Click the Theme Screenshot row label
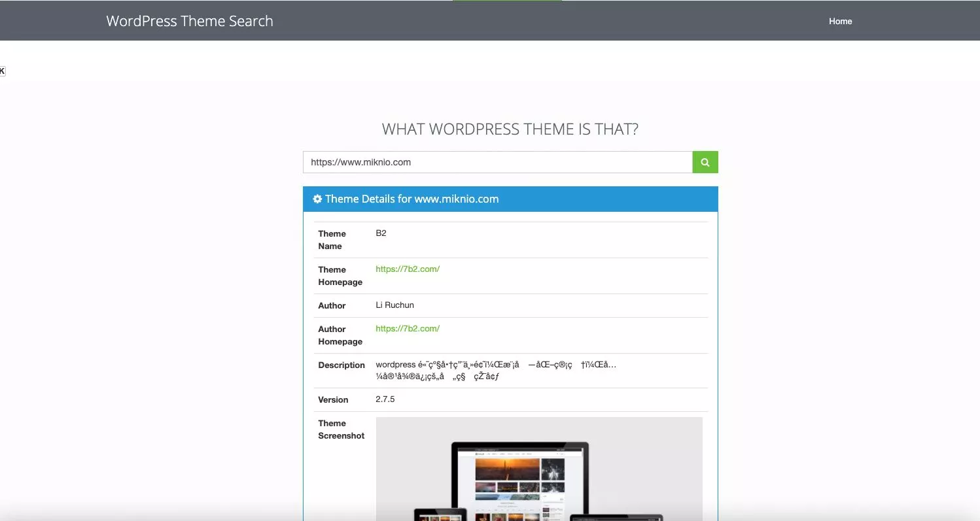This screenshot has height=521, width=980. pos(341,429)
